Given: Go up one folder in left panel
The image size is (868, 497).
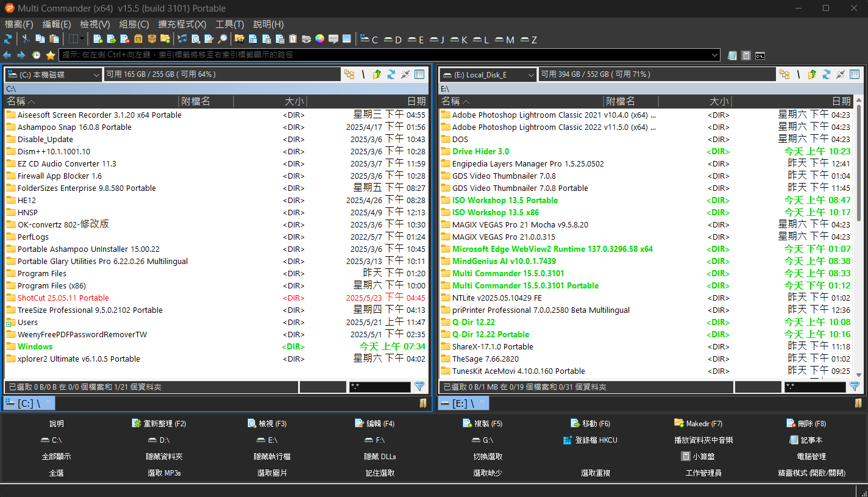Looking at the screenshot, I should [x=377, y=74].
